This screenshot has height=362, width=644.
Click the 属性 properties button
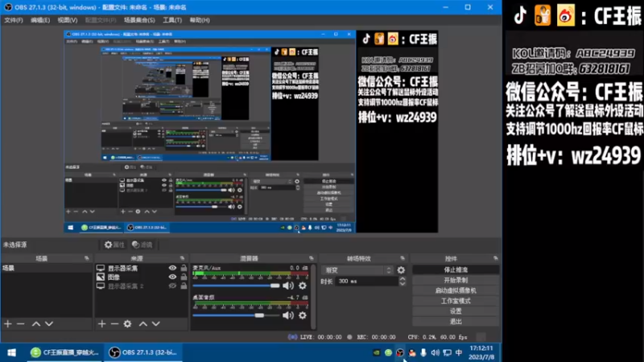coord(114,245)
